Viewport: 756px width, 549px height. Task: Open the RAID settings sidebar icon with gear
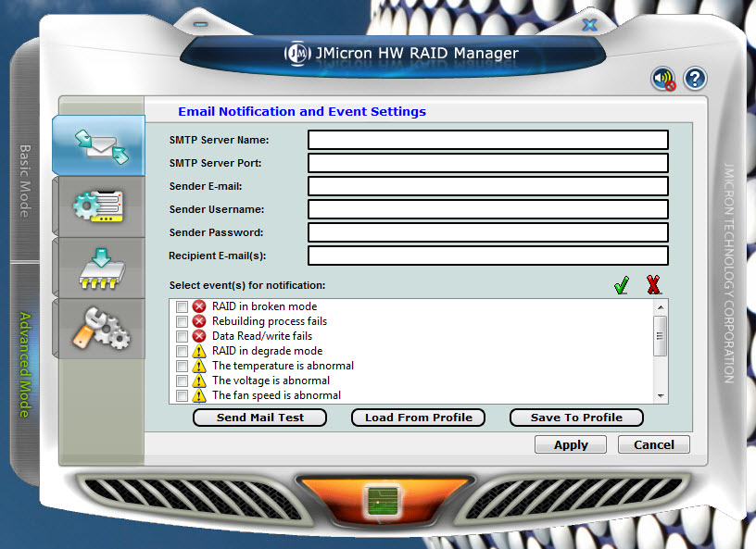(99, 206)
